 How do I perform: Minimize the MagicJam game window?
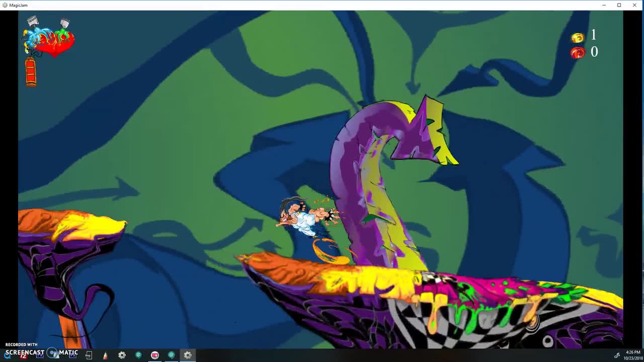tap(604, 5)
